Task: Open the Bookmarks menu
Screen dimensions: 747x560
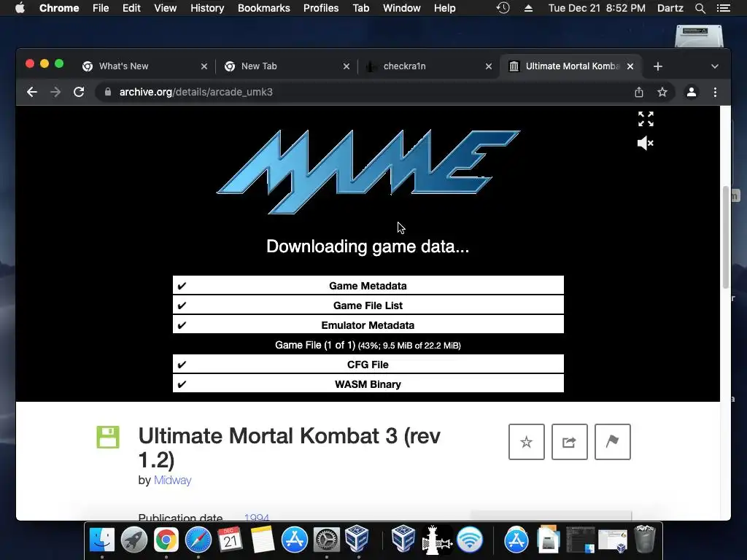Action: coord(264,8)
